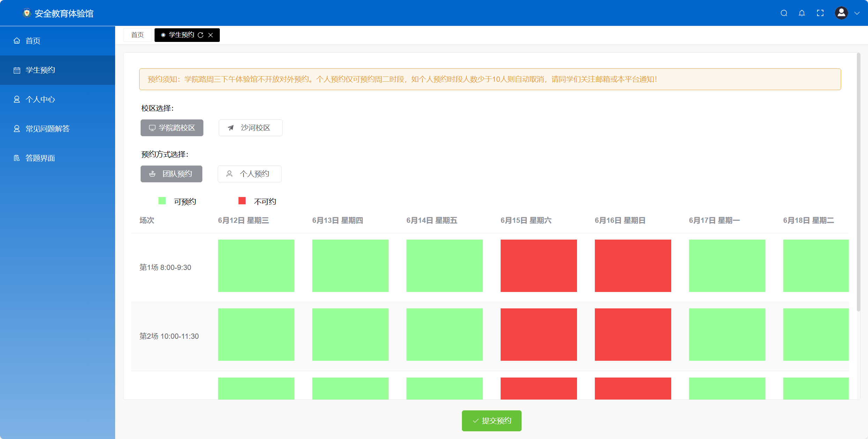
Task: Click the search icon in header
Action: click(784, 13)
